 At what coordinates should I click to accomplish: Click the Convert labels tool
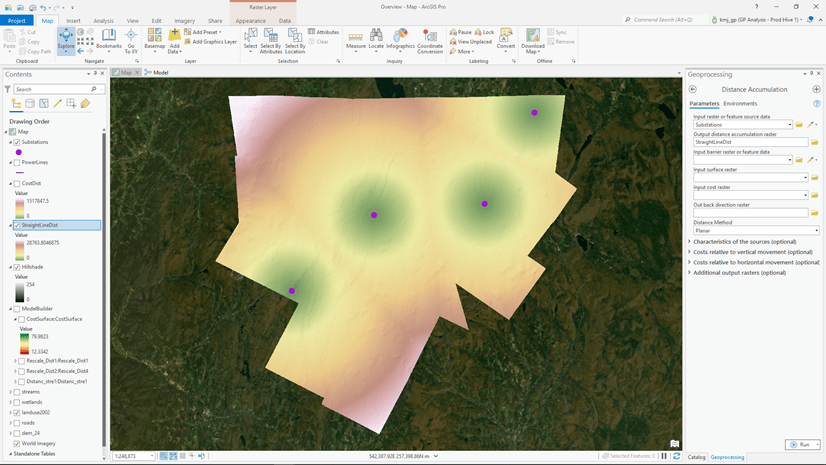point(506,40)
